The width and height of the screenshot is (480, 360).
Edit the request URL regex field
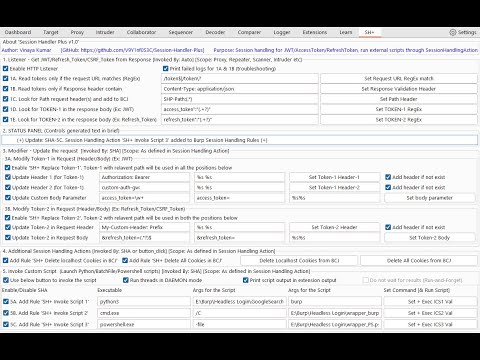click(x=240, y=79)
